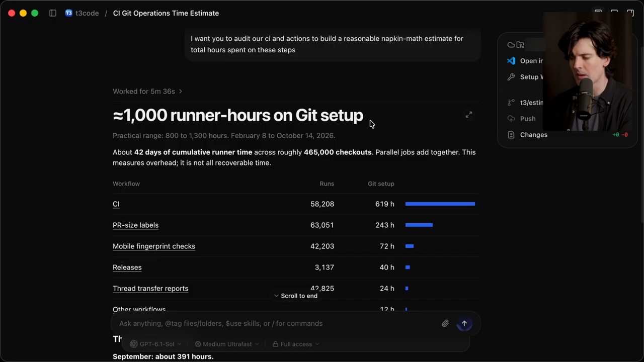The image size is (644, 362).
Task: Click the September about 391 hours line
Action: coord(163,356)
